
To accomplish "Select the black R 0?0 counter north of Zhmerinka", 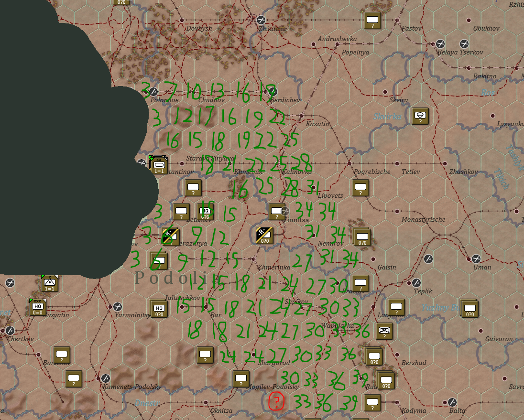I will 264,236.
